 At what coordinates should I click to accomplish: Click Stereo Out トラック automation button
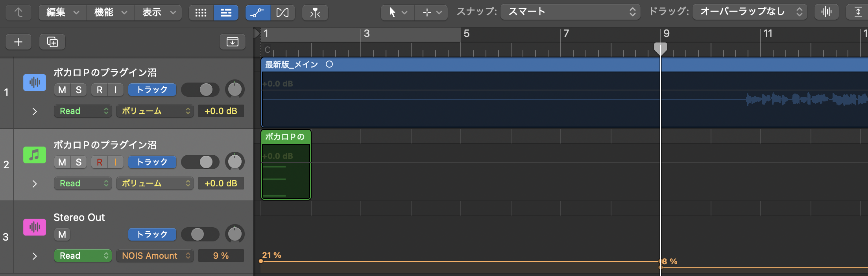[152, 234]
